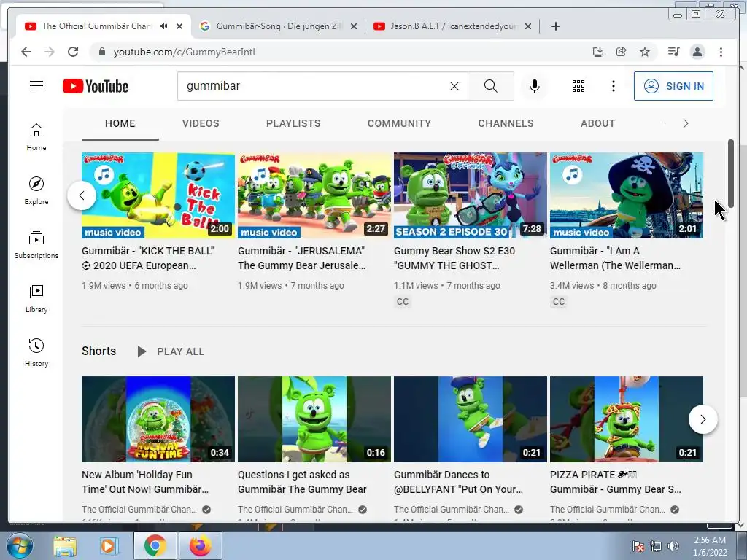Open Explore in the sidebar

[36, 191]
